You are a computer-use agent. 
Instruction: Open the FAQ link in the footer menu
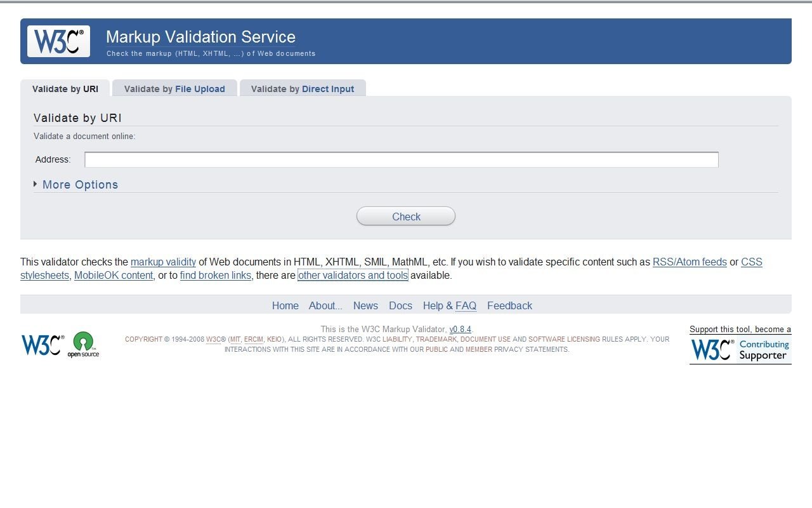tap(466, 305)
